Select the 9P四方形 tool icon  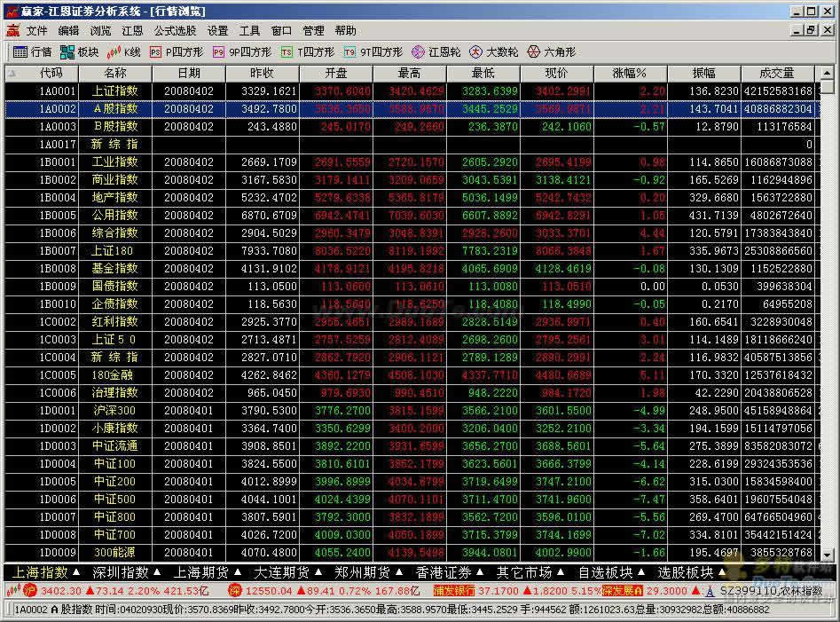(x=218, y=52)
